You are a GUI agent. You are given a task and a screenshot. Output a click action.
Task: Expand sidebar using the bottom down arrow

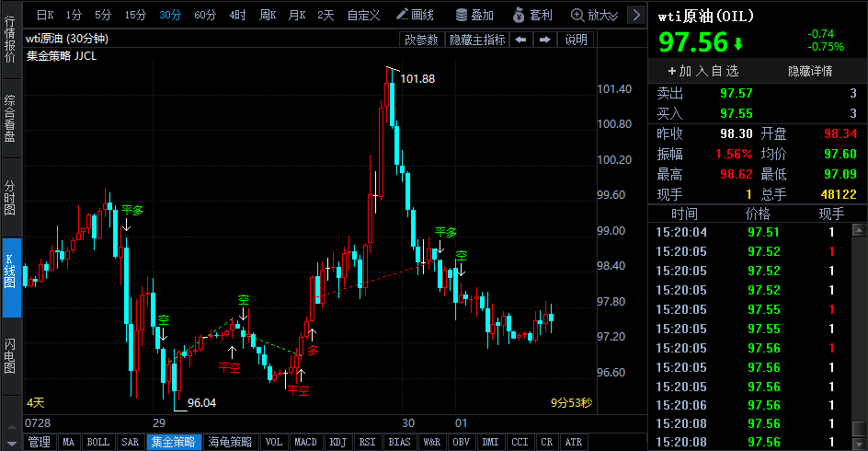[12, 444]
